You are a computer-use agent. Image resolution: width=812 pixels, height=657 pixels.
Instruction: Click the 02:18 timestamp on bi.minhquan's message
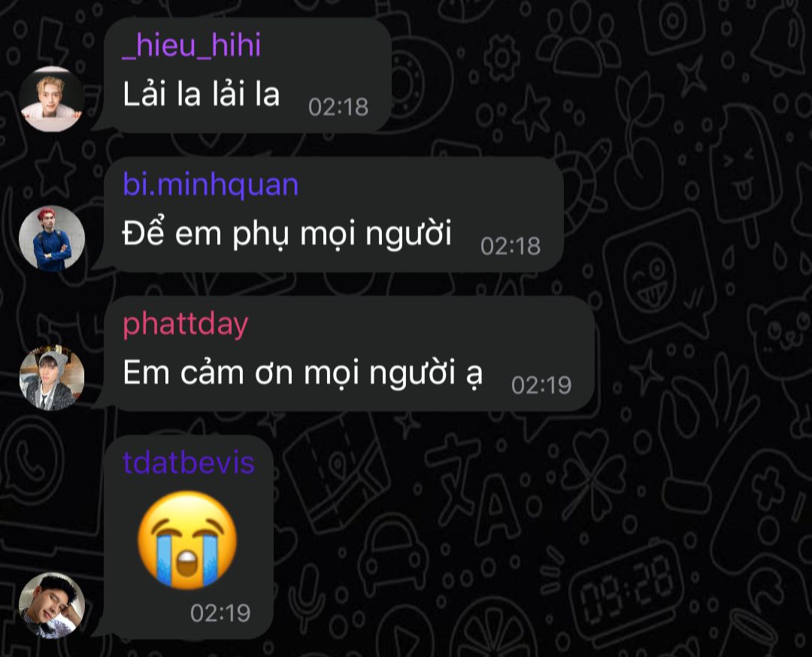tap(511, 246)
